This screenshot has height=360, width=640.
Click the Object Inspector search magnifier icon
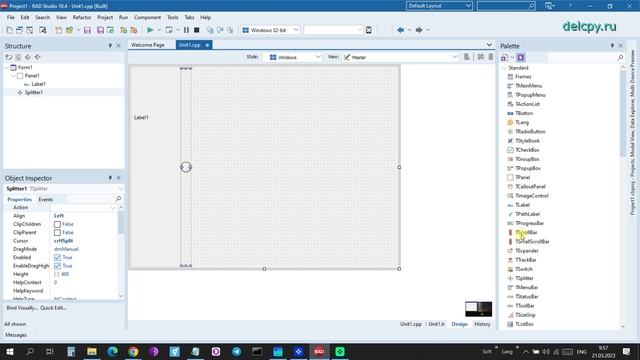(118, 199)
